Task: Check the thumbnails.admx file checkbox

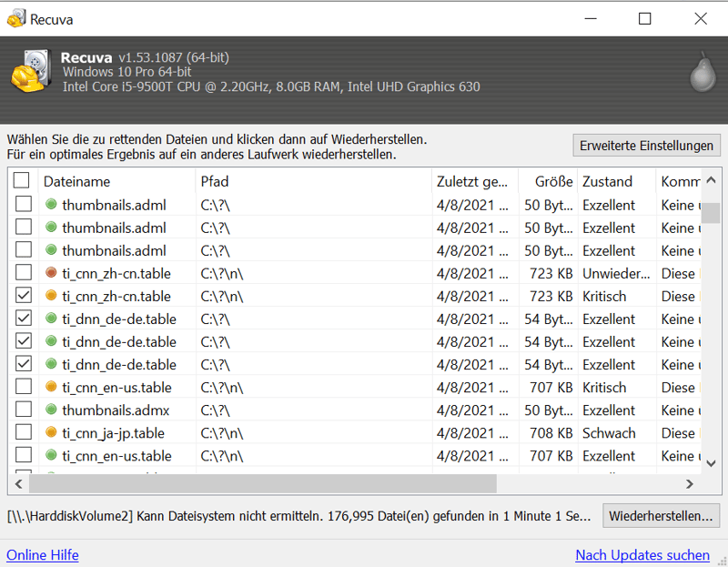Action: point(23,410)
